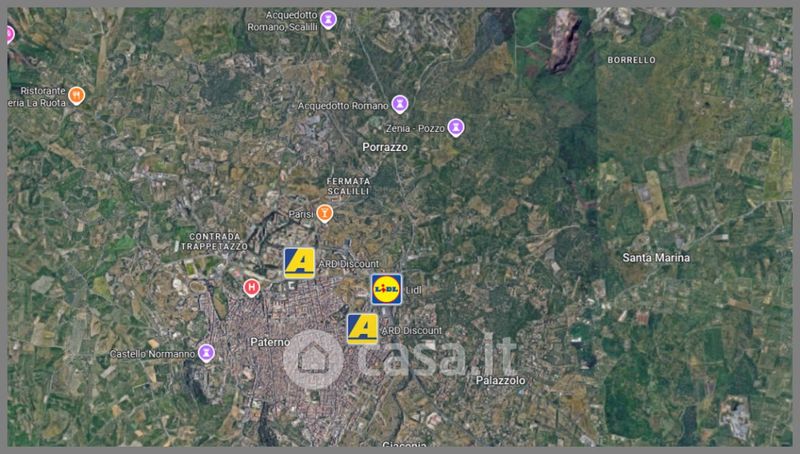Open the red hospital H marker
Screen dimensions: 800x454
click(x=251, y=288)
